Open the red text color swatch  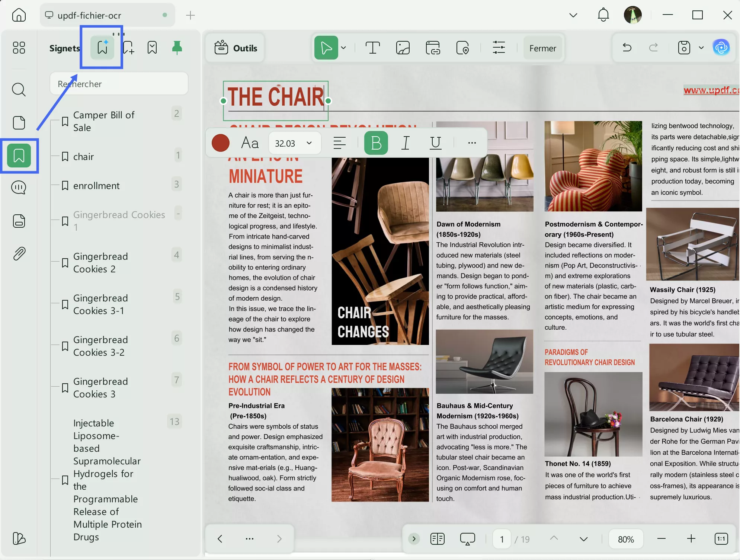[221, 143]
